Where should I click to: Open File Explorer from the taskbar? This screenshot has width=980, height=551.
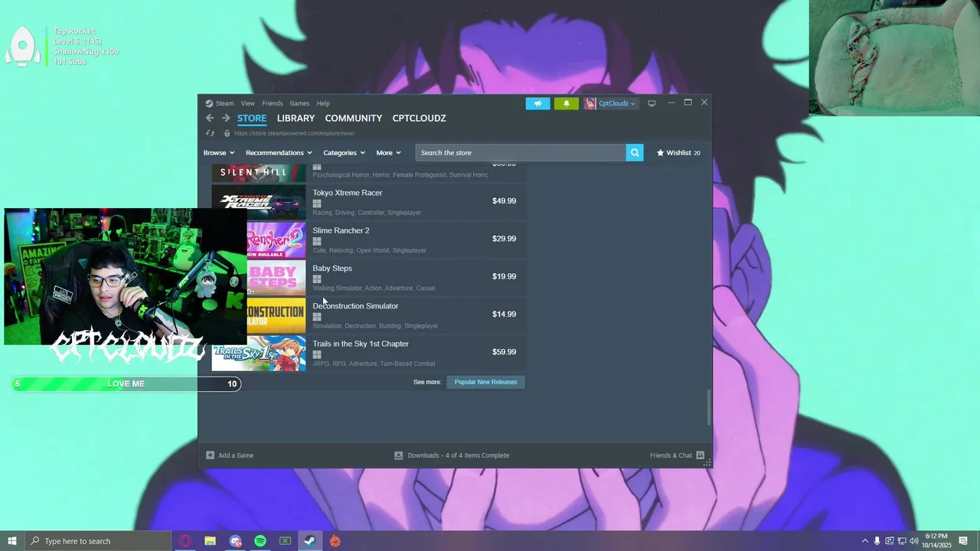tap(210, 541)
